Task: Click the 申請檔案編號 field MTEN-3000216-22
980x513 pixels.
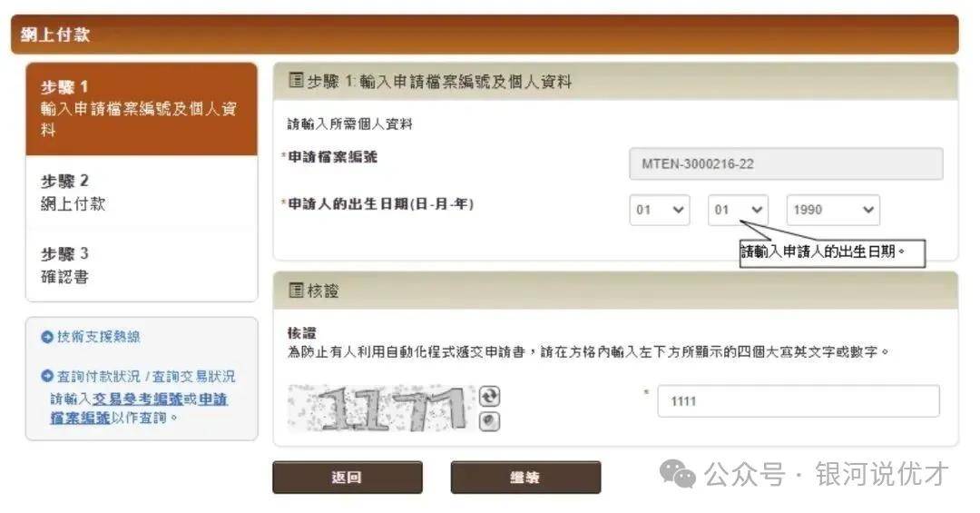Action: 786,164
